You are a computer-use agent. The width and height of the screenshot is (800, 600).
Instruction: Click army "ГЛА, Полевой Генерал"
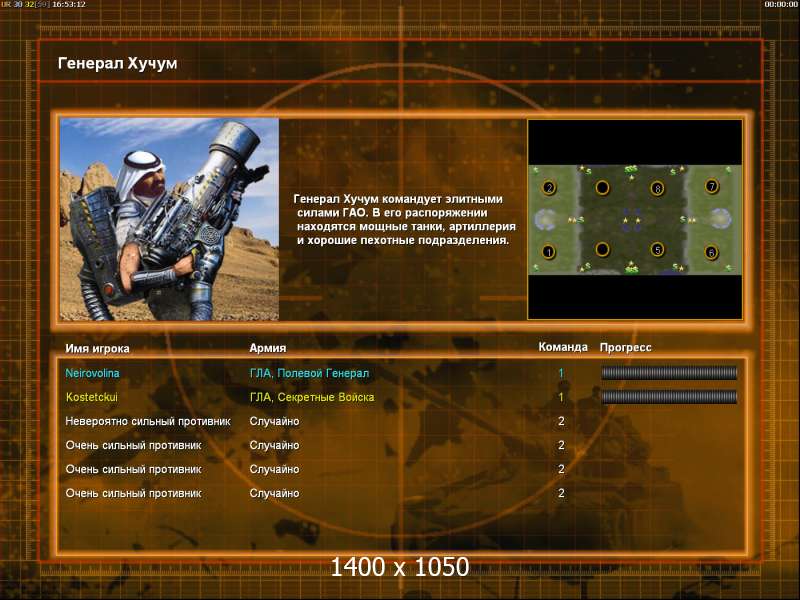309,373
